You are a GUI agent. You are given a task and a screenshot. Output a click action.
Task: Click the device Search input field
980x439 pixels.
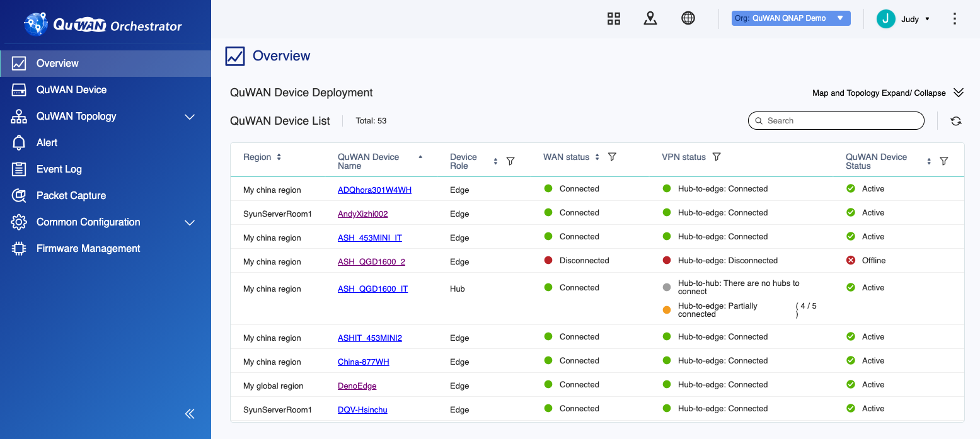(836, 120)
